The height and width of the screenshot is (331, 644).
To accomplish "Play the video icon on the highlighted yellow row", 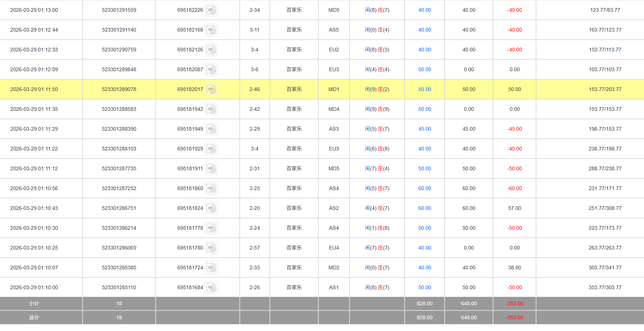I will (x=211, y=89).
